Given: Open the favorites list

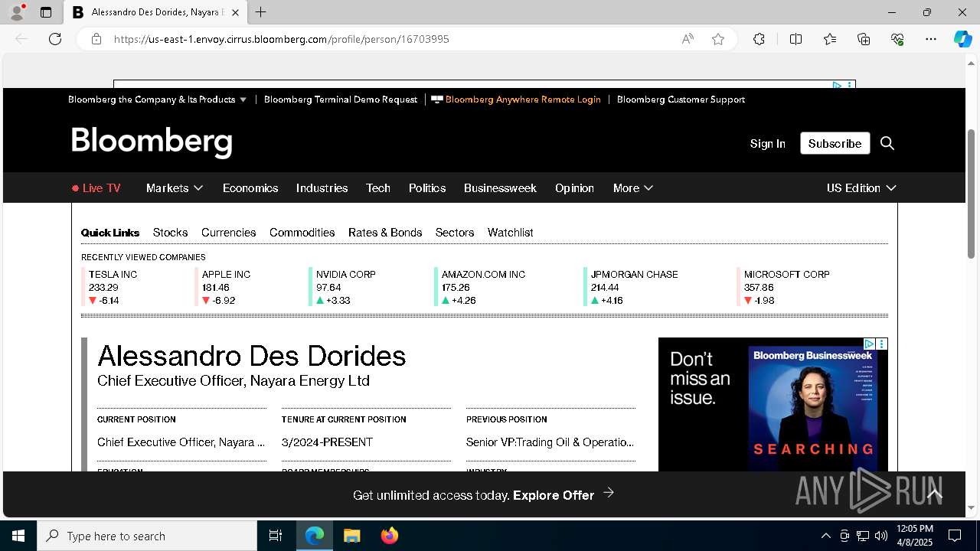Looking at the screenshot, I should point(830,39).
